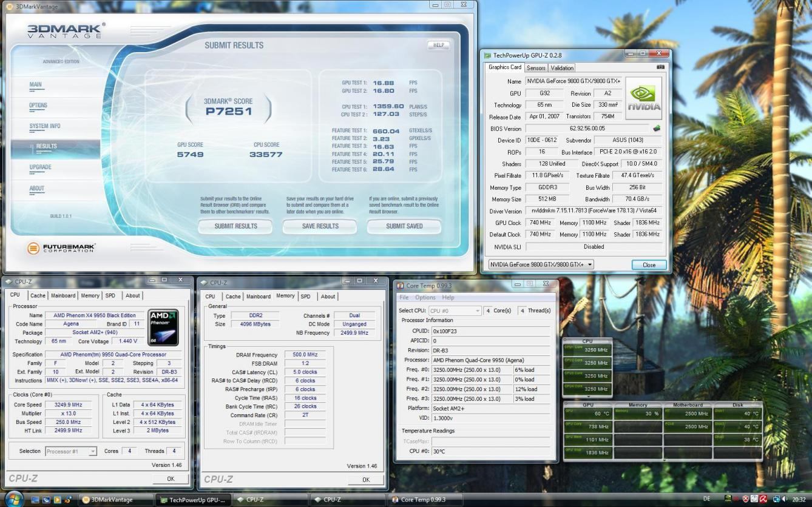The height and width of the screenshot is (507, 812).
Task: Switch to the Validation tab in GPU-Z
Action: click(562, 68)
